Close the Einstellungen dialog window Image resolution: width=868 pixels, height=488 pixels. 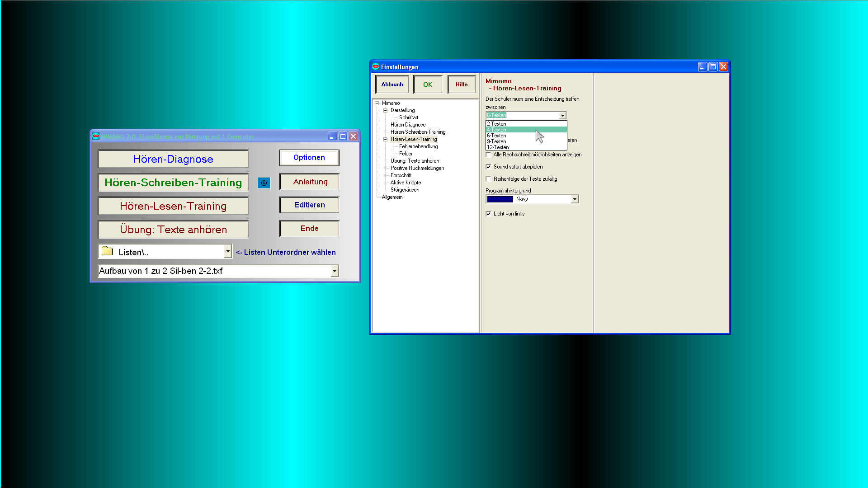[x=723, y=67]
